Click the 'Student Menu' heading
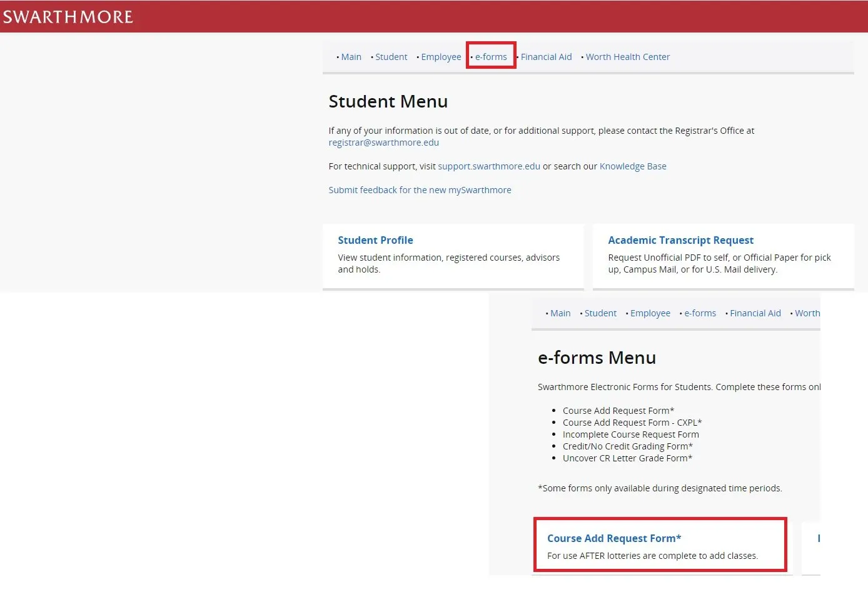The width and height of the screenshot is (868, 612). [x=388, y=101]
